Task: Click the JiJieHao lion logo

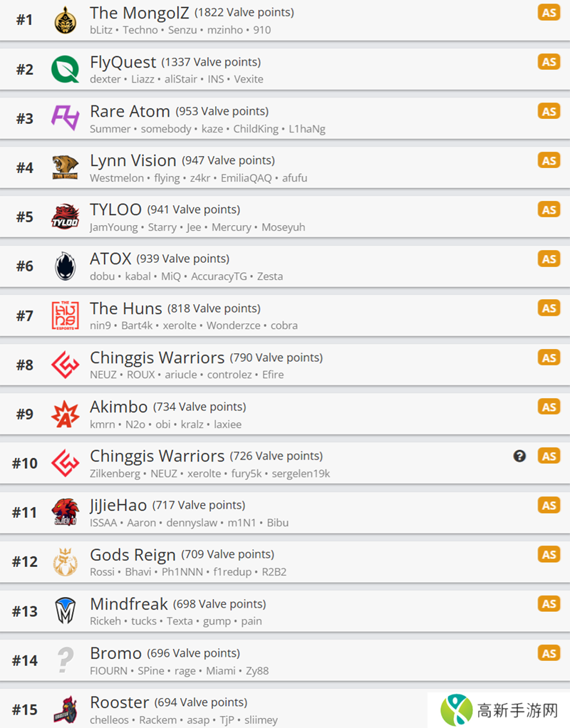Action: coord(65,512)
